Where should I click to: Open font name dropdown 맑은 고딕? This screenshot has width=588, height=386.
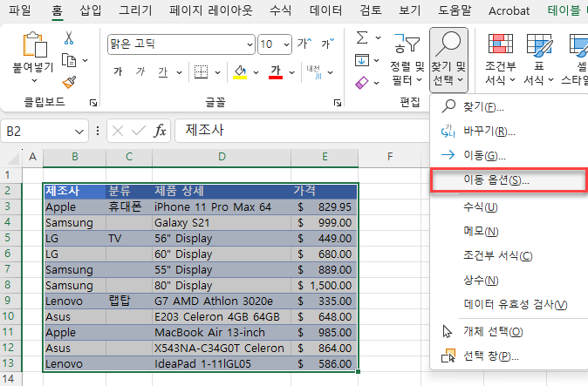coord(250,44)
